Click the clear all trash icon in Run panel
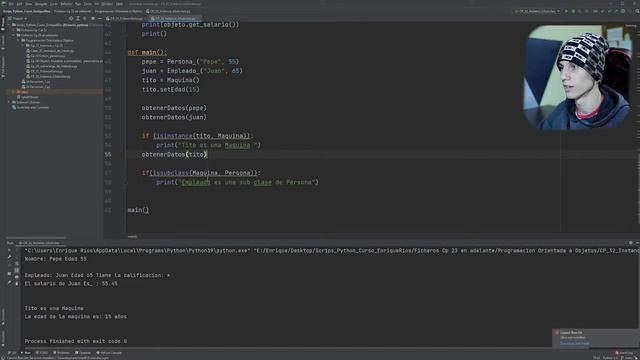Screen dimensions: 640x360 [x=16, y=283]
